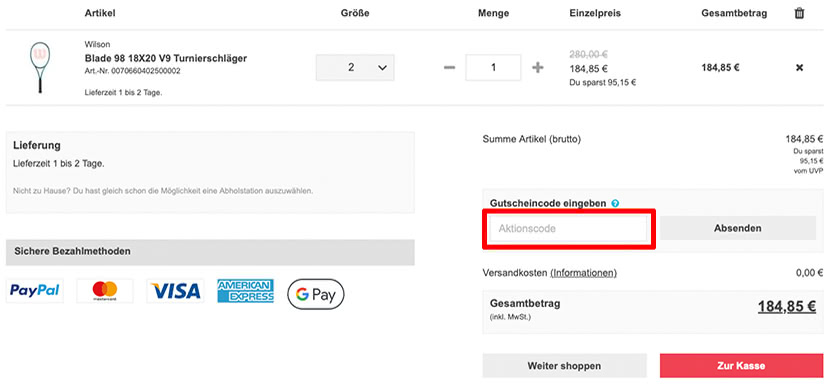Click the Google Pay logo
The height and width of the screenshot is (385, 828).
316,294
